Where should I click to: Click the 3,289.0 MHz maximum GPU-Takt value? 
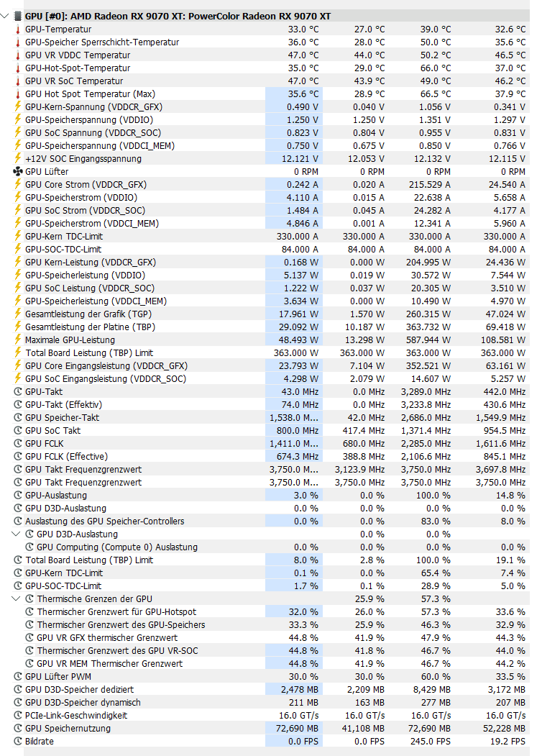[x=426, y=391]
